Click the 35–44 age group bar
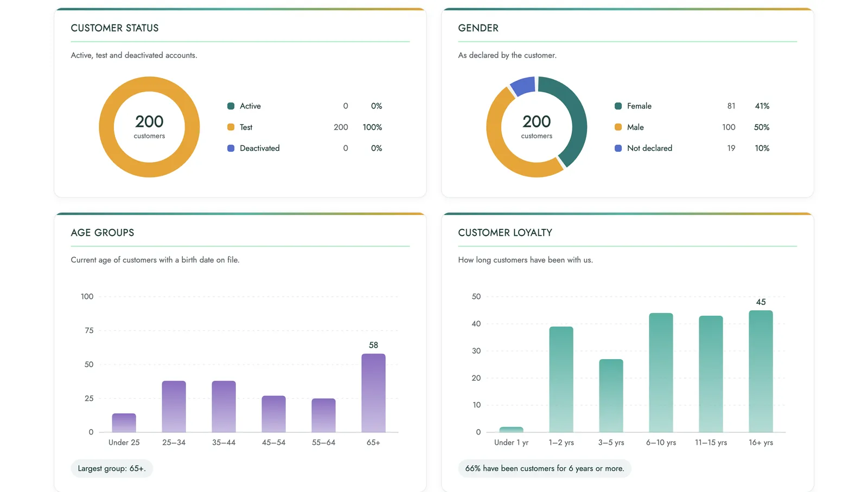Screen dimensions: 868x492 (224, 406)
